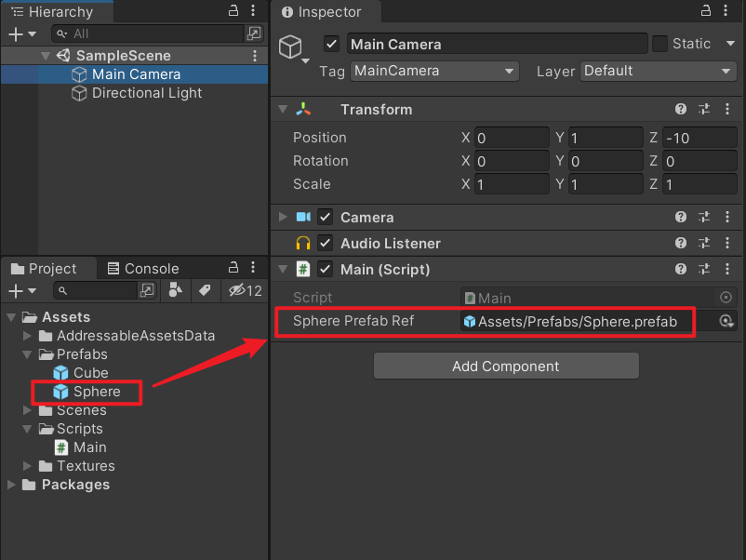Open the Audio Listener kebab menu
This screenshot has height=560, width=746.
pos(727,244)
